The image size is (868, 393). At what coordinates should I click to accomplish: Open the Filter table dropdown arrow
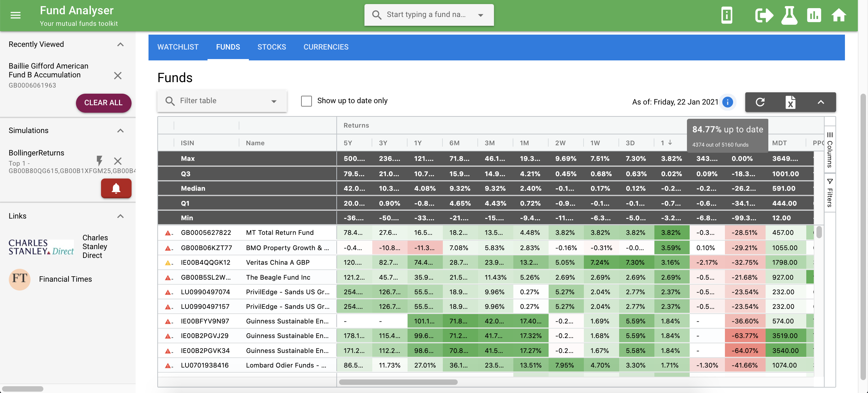(x=274, y=101)
